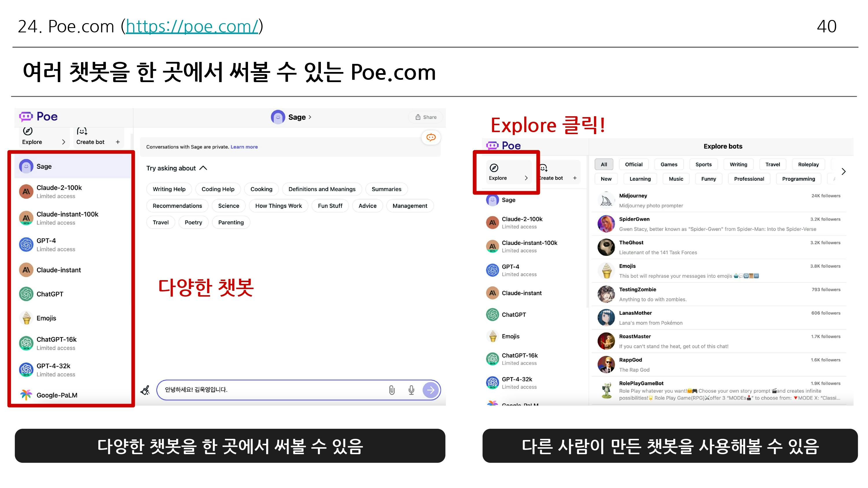This screenshot has height=488, width=868.
Task: Select the All category tab
Action: point(604,164)
